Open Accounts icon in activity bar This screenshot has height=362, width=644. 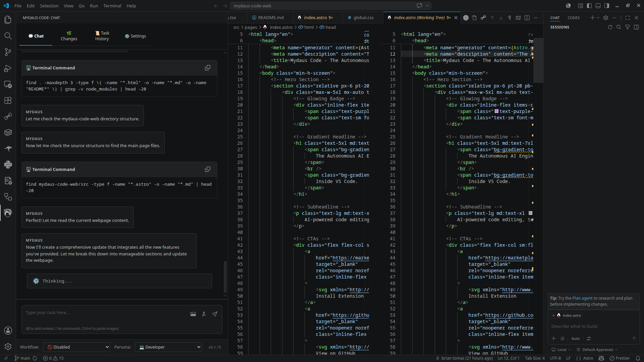tap(8, 330)
